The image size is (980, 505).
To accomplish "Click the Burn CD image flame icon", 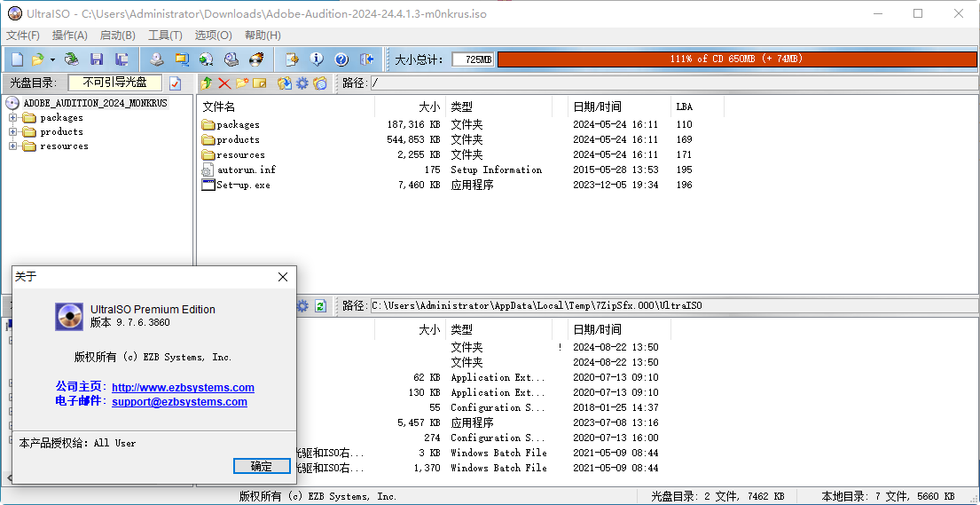I will pyautogui.click(x=256, y=59).
